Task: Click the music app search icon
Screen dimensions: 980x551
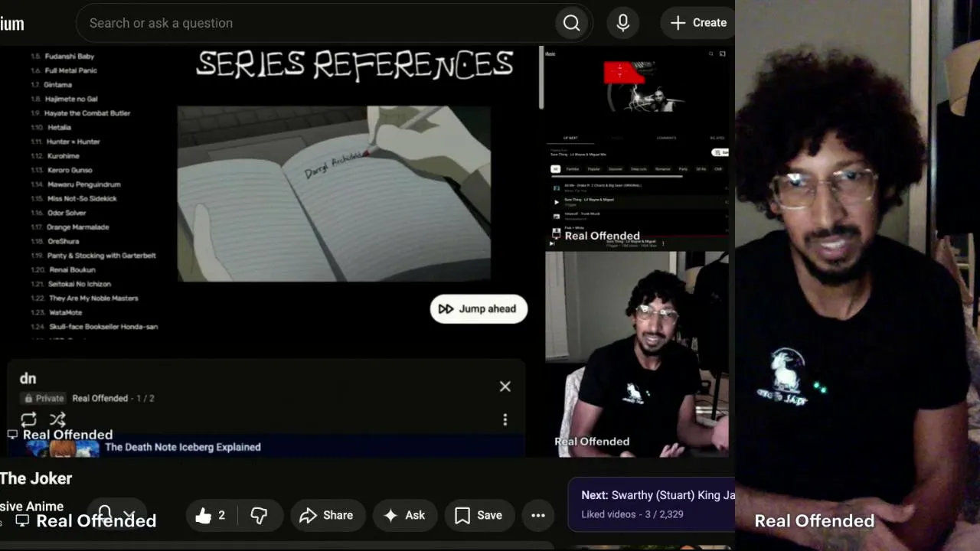Action: click(710, 54)
